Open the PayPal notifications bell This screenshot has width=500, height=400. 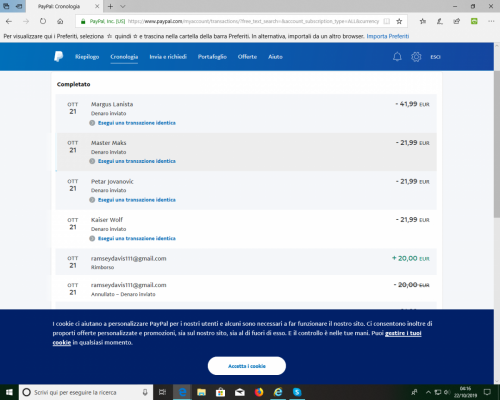[397, 57]
